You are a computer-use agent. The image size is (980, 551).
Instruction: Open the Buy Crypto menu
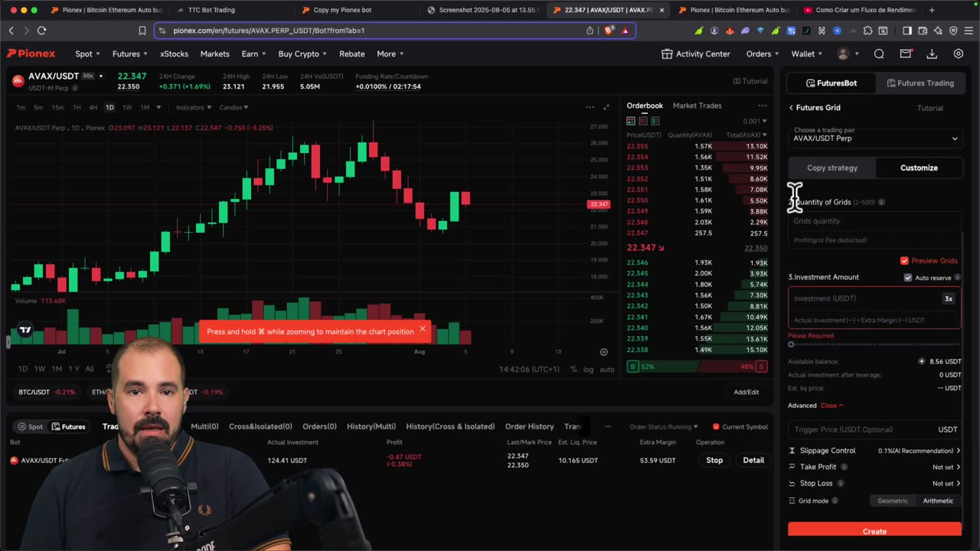pyautogui.click(x=302, y=54)
